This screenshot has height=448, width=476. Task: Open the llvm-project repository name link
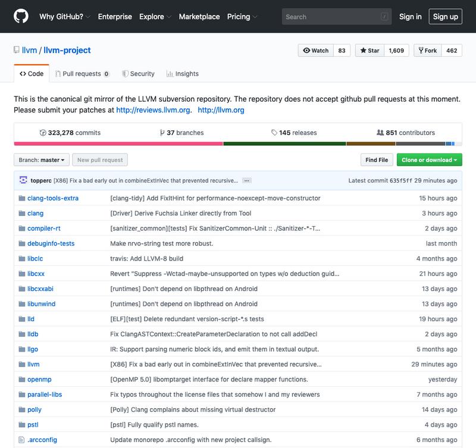point(67,50)
